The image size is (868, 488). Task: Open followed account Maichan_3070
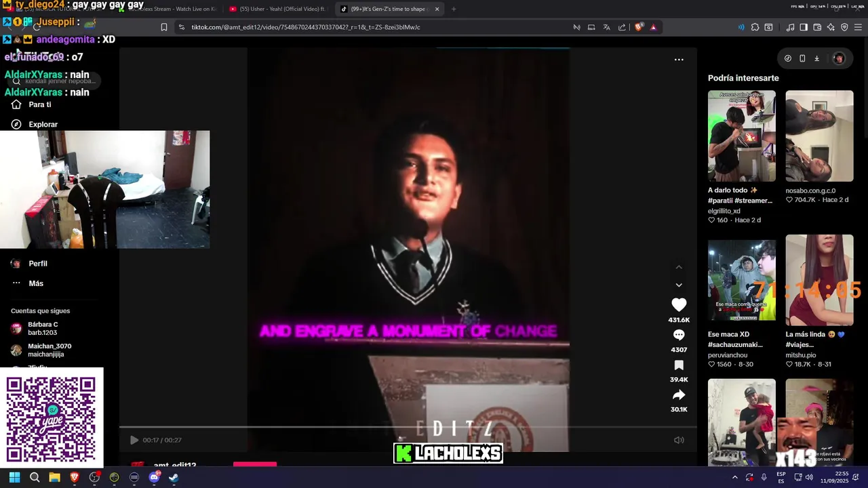pos(49,350)
